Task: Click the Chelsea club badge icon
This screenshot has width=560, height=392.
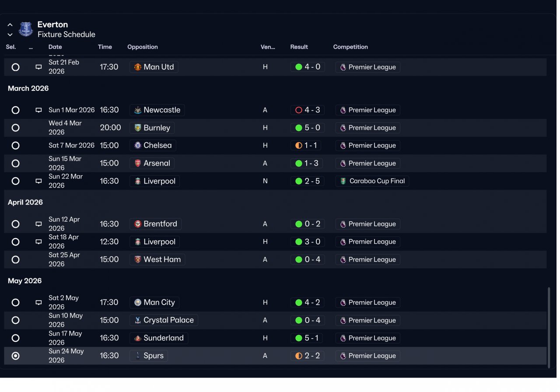Action: click(x=138, y=146)
